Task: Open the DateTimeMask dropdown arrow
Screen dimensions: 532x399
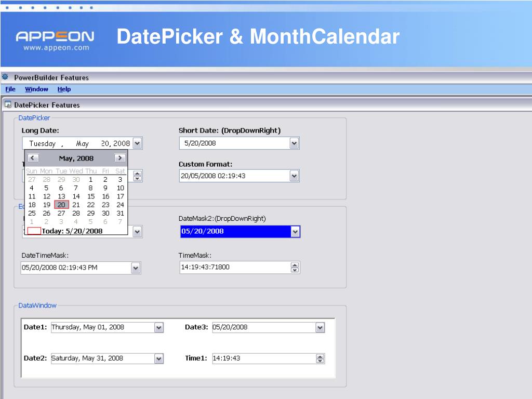Action: [x=136, y=268]
